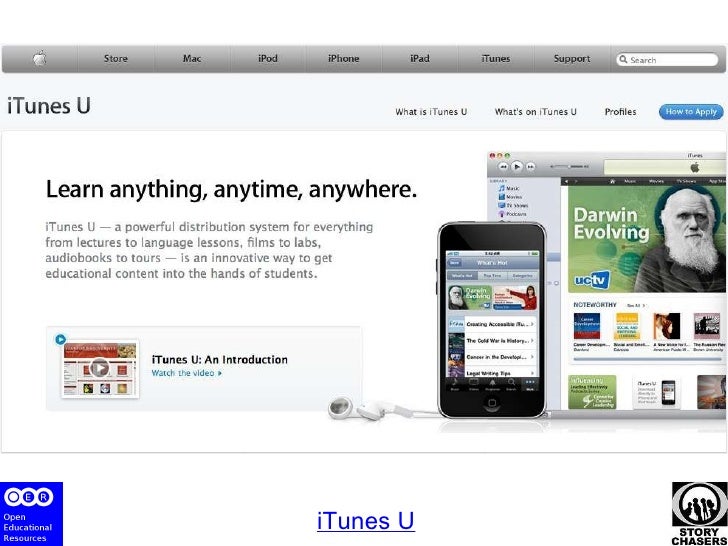Viewport: 728px width, 546px height.
Task: Click play button in iTunes window
Action: [x=517, y=166]
